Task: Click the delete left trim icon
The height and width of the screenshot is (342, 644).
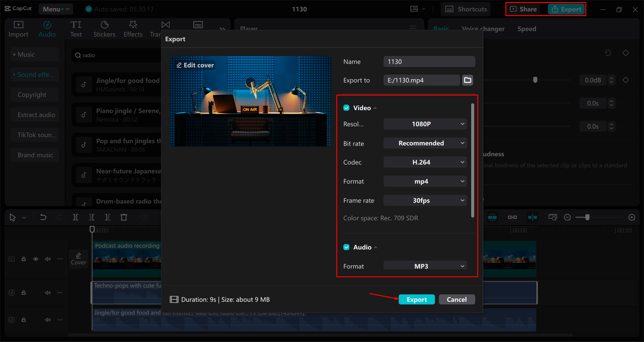Action: click(92, 217)
